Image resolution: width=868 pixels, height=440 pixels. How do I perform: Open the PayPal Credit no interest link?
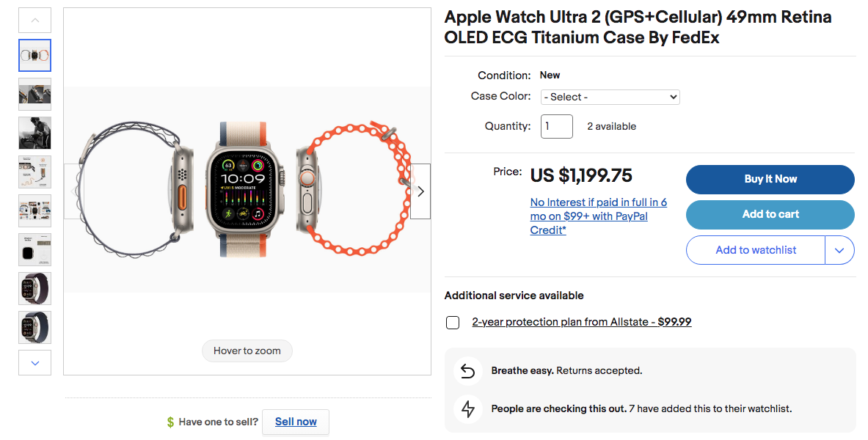[x=599, y=216]
